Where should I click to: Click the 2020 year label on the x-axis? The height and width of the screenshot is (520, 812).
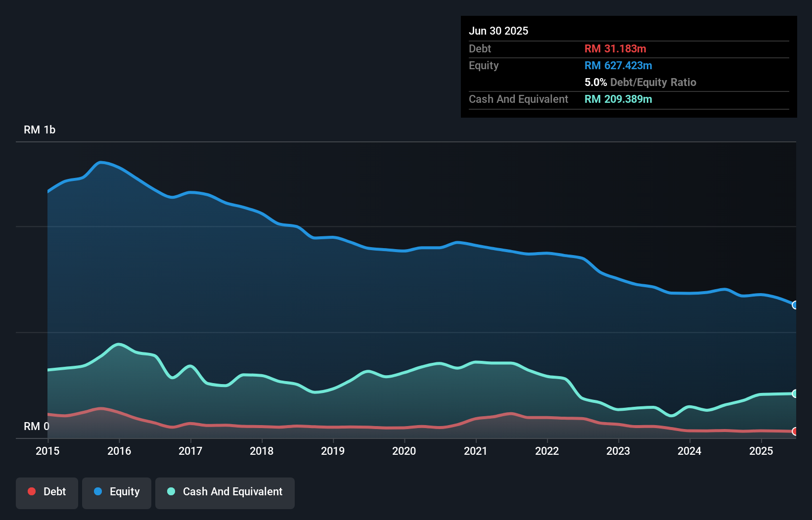point(404,451)
